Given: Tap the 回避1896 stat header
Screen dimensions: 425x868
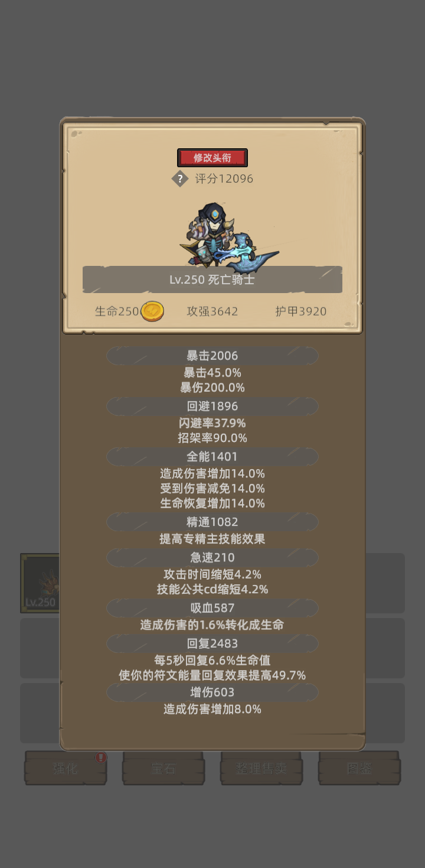Looking at the screenshot, I should click(x=212, y=407).
